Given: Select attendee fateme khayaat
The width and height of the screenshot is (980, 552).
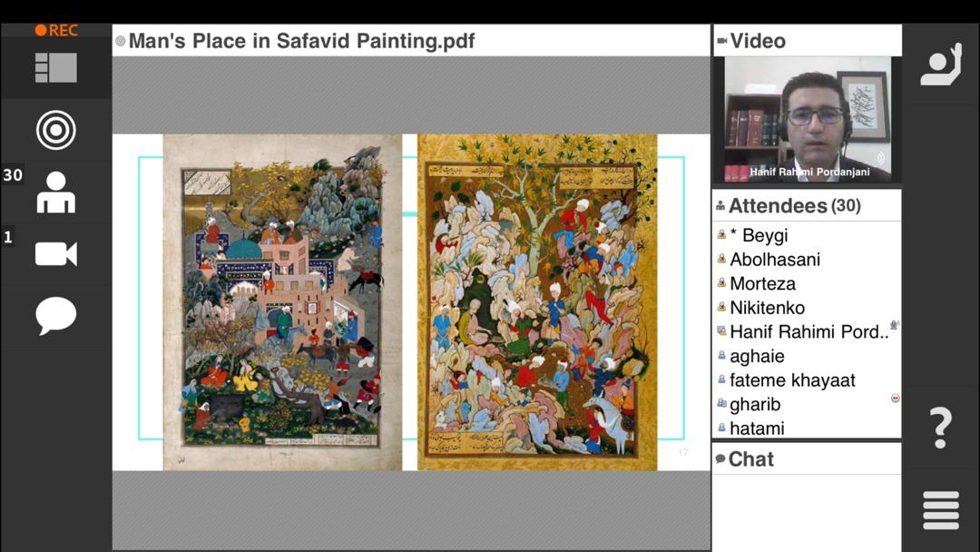Looking at the screenshot, I should click(x=807, y=380).
